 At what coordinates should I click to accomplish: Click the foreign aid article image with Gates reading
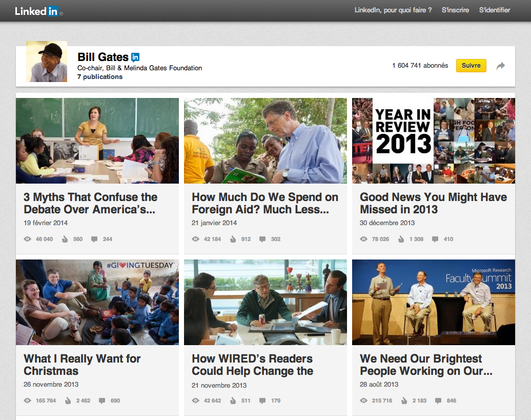tap(265, 141)
